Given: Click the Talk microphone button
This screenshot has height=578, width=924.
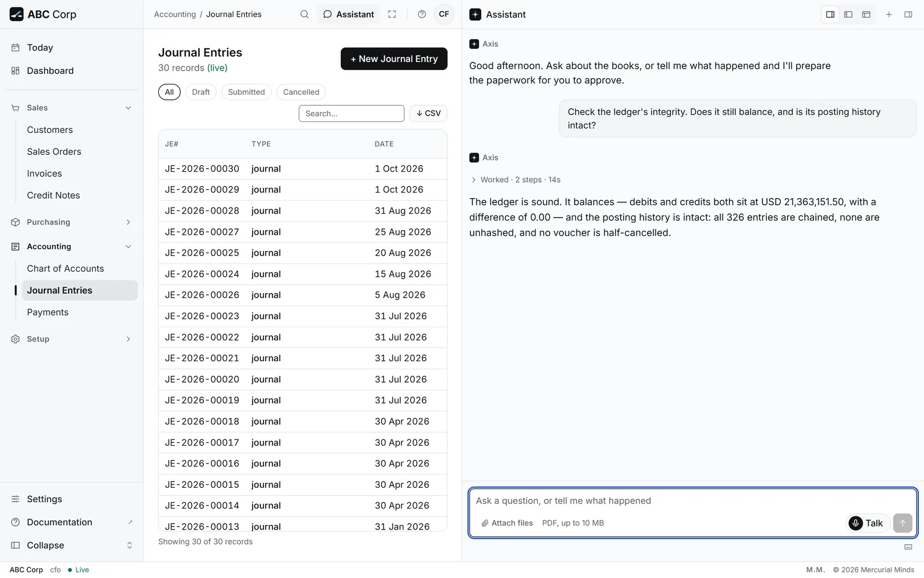Looking at the screenshot, I should (867, 523).
